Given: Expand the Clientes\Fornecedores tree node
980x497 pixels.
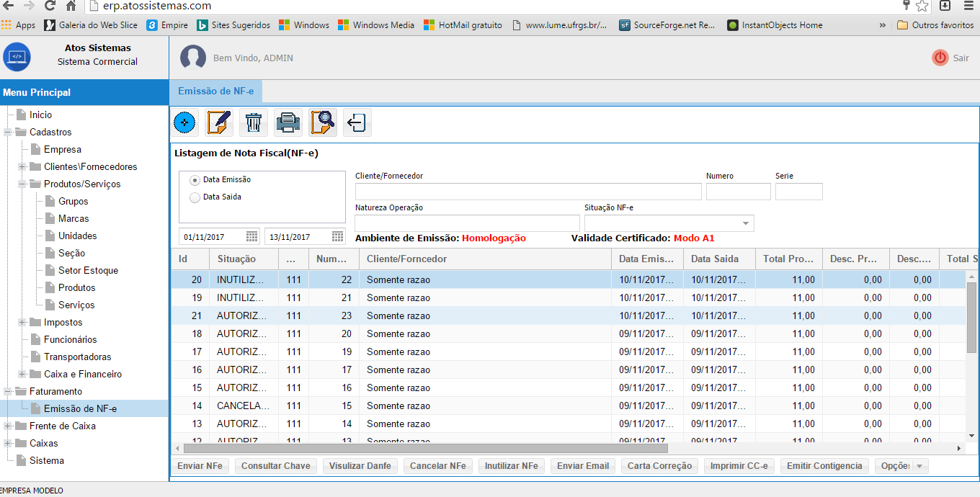Looking at the screenshot, I should pos(22,167).
